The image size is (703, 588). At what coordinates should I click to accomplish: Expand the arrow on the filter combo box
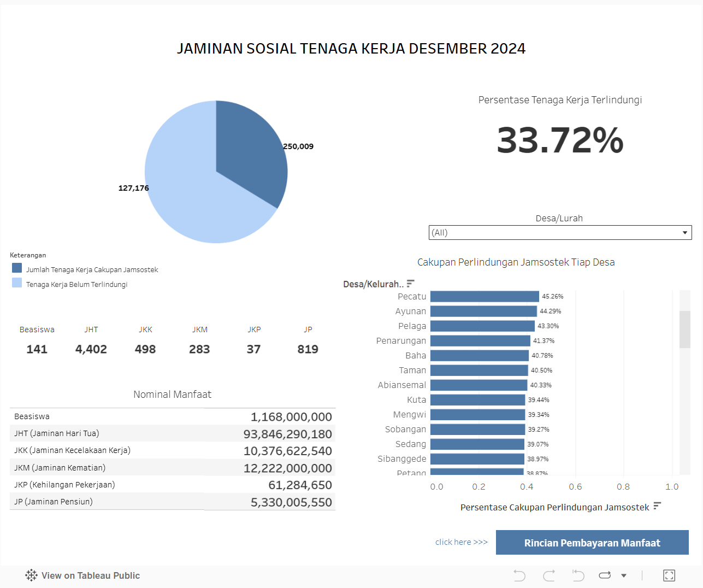[x=684, y=232]
